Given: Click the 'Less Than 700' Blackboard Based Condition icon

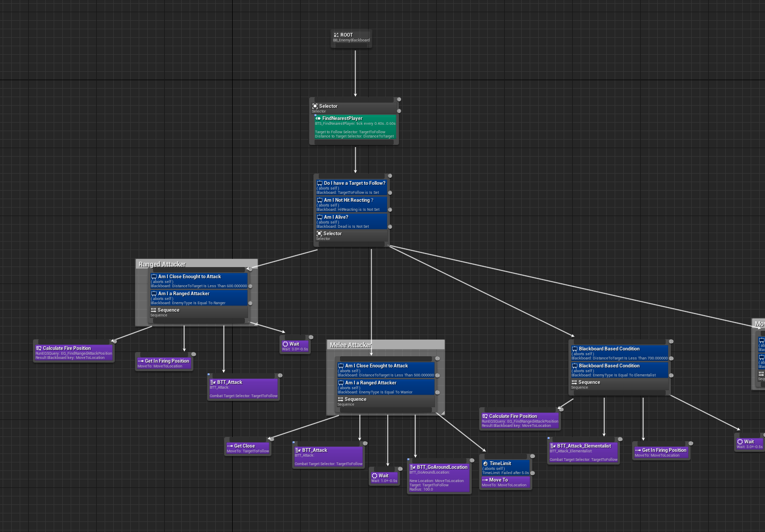Looking at the screenshot, I should (x=575, y=349).
